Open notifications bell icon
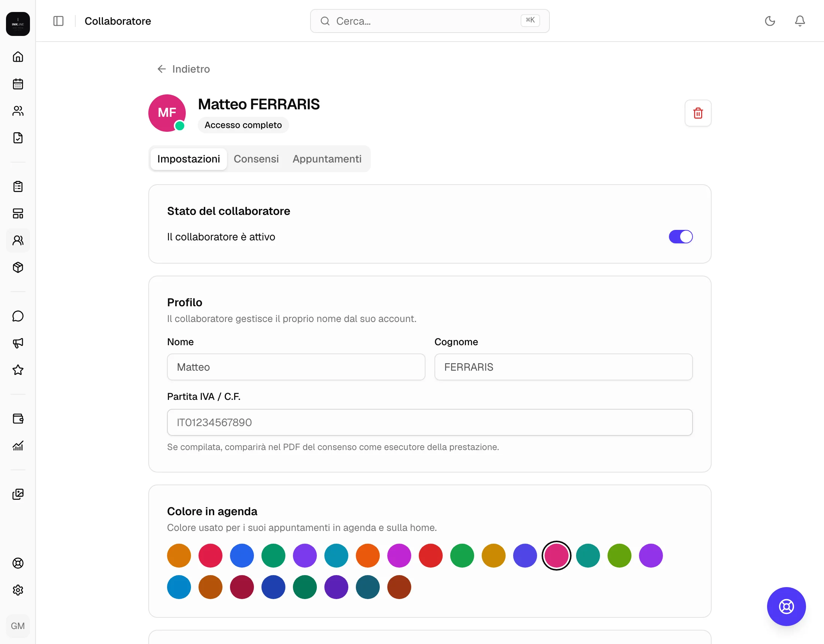 click(800, 21)
